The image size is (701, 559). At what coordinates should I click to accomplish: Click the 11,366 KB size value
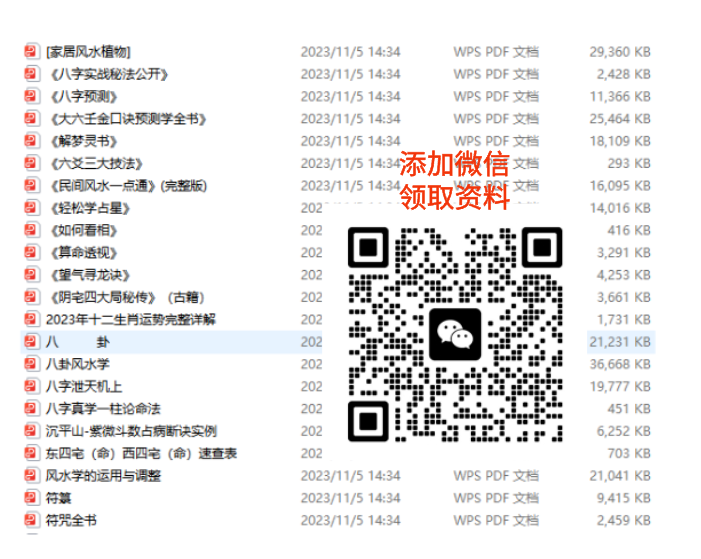(620, 97)
